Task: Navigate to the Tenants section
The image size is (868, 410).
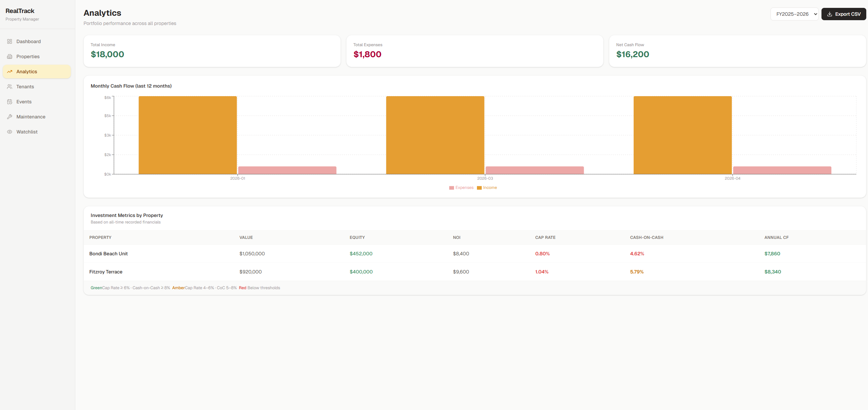Action: tap(25, 86)
